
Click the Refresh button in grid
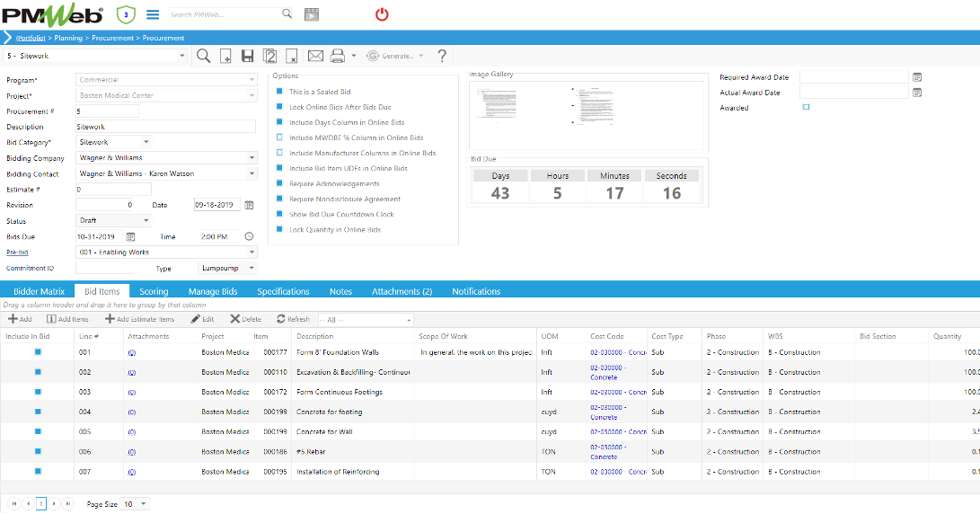pyautogui.click(x=293, y=319)
